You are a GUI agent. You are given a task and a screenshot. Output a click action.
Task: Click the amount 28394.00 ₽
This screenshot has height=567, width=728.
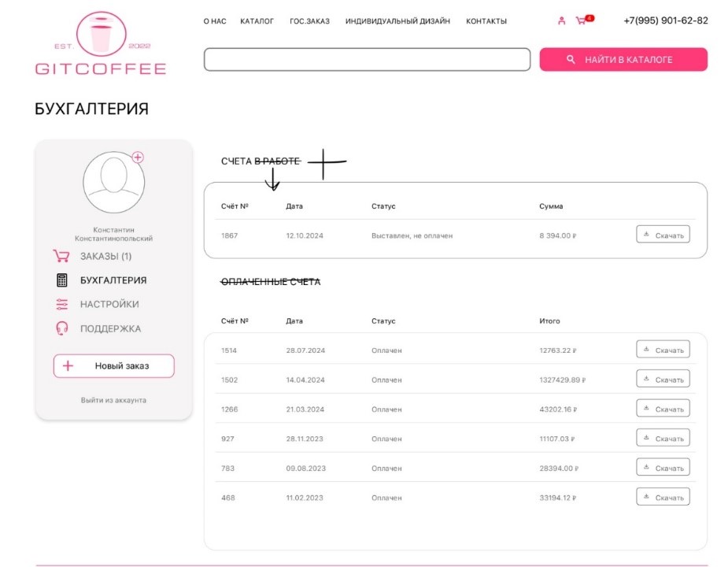pyautogui.click(x=559, y=469)
